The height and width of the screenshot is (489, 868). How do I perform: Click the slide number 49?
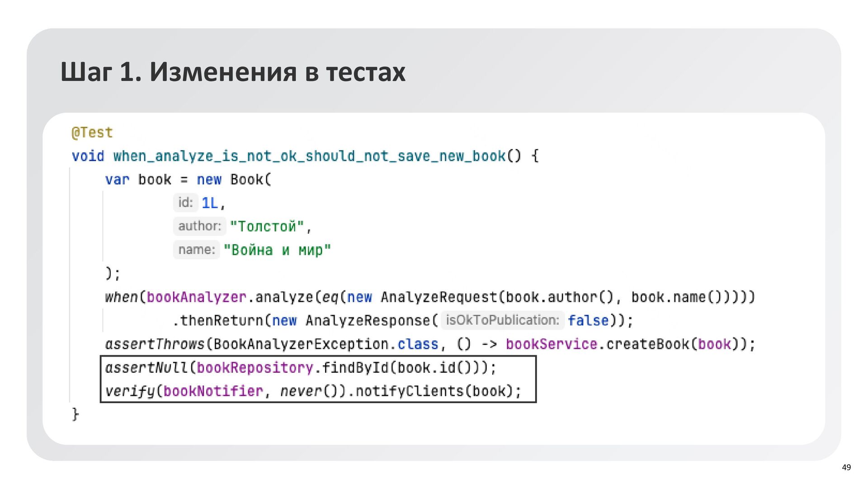(x=846, y=467)
